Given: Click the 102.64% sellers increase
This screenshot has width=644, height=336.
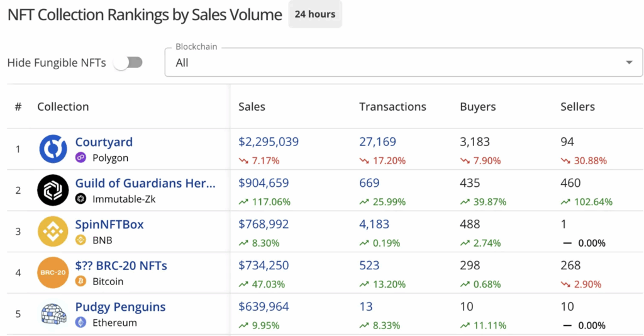Looking at the screenshot, I should click(x=587, y=202).
